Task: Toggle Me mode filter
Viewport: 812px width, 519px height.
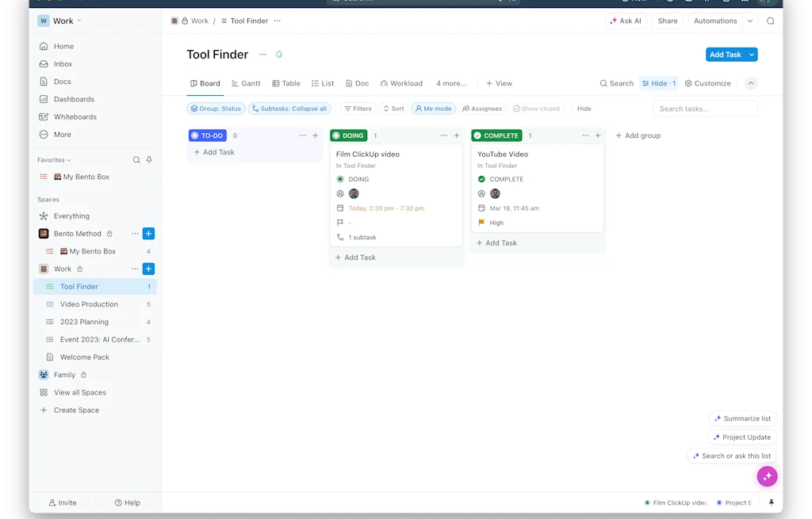Action: point(434,109)
